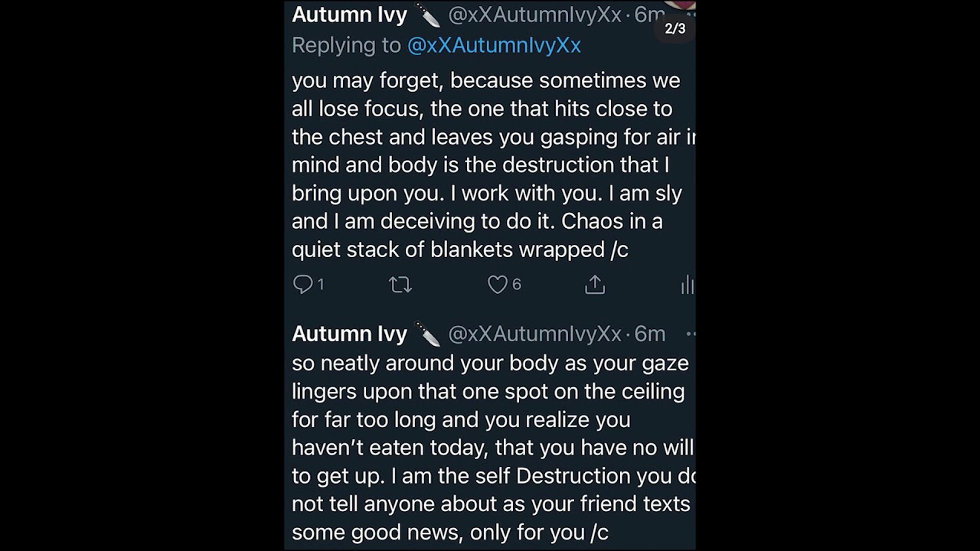Click the 6m timestamp on the second tweet

point(649,334)
